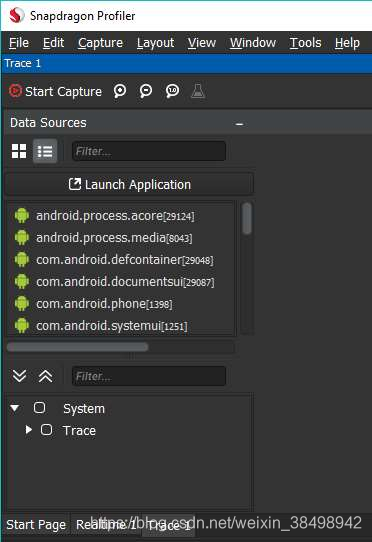Collapse all metrics with double-up chevron
The height and width of the screenshot is (542, 372).
[45, 376]
